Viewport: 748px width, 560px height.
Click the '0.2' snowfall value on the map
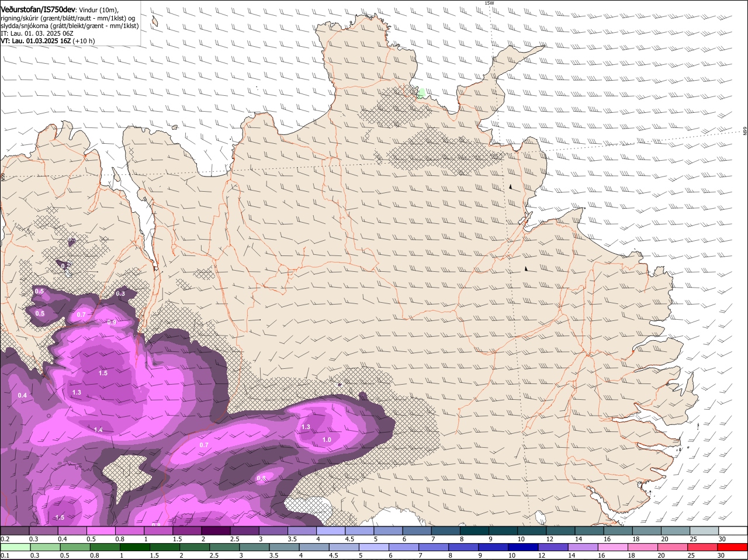coord(65,265)
